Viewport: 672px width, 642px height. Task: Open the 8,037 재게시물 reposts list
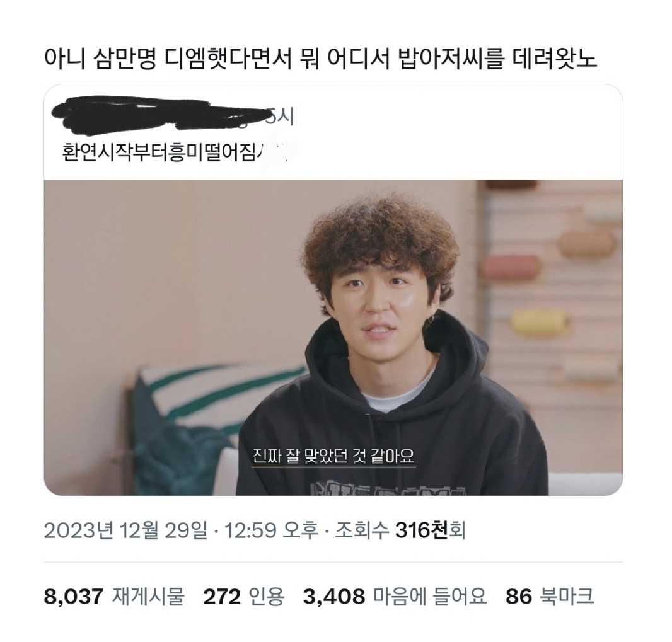point(114,596)
